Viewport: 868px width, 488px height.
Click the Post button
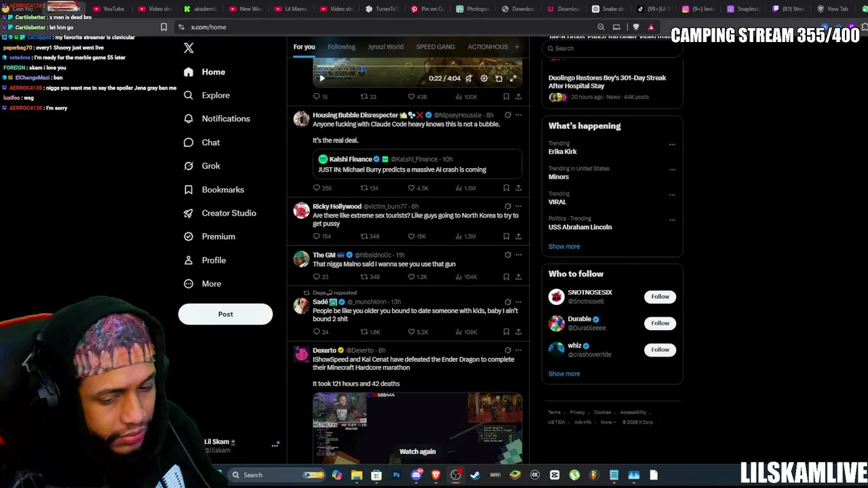coord(225,314)
